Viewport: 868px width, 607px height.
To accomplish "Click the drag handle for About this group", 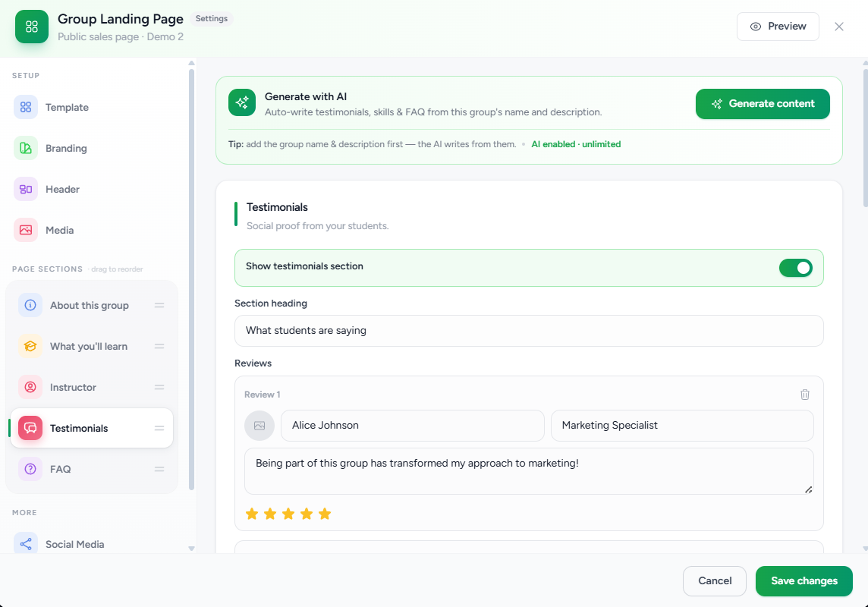I will point(159,306).
